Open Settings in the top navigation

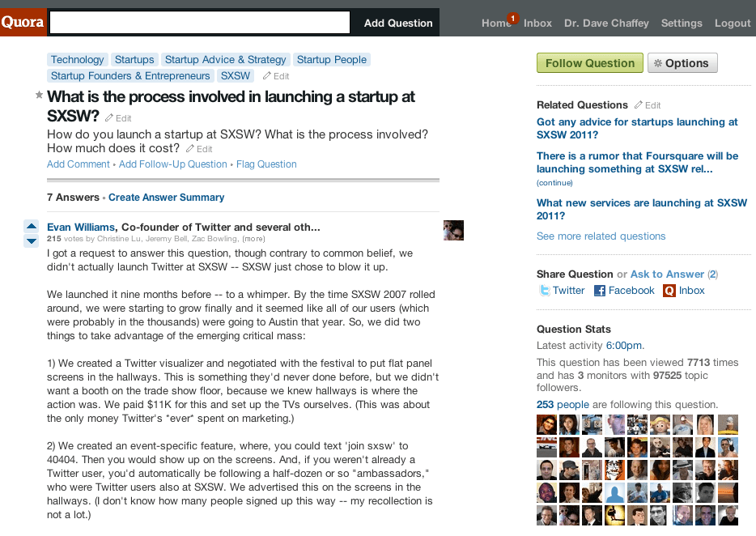682,23
